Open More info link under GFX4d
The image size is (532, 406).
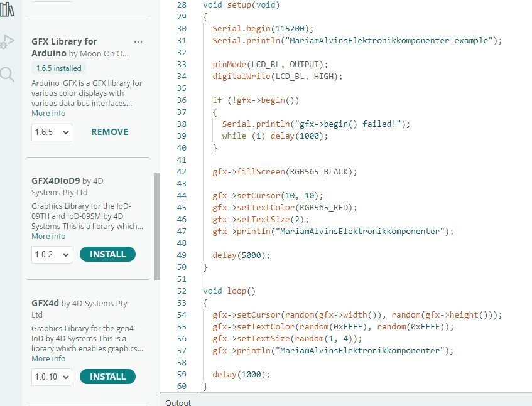[x=48, y=359]
